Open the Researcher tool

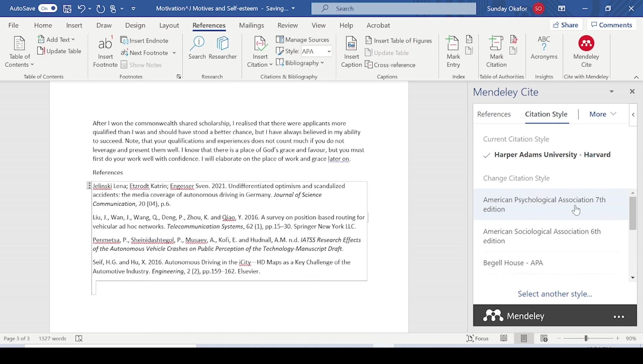coord(223,49)
